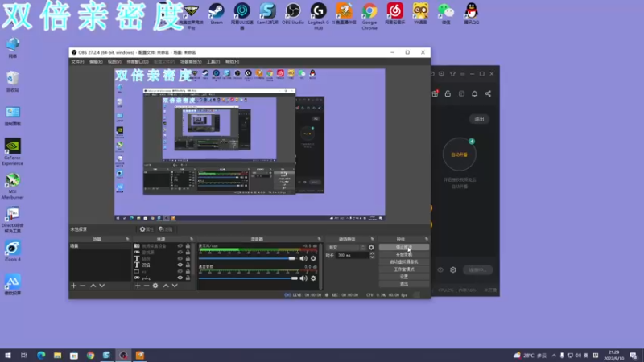Open 设置 from the Controls dock
The height and width of the screenshot is (362, 644).
click(404, 277)
